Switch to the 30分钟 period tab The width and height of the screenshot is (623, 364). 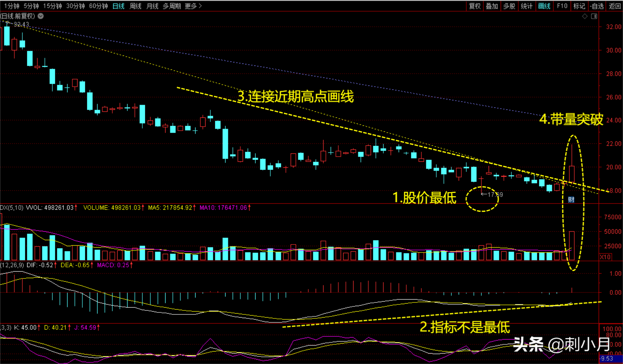pyautogui.click(x=76, y=6)
